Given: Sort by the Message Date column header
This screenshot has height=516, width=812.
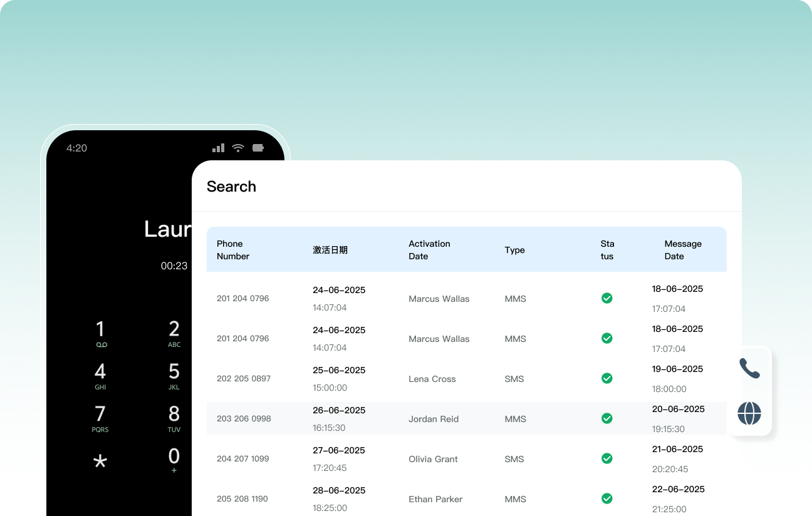Looking at the screenshot, I should [x=682, y=250].
